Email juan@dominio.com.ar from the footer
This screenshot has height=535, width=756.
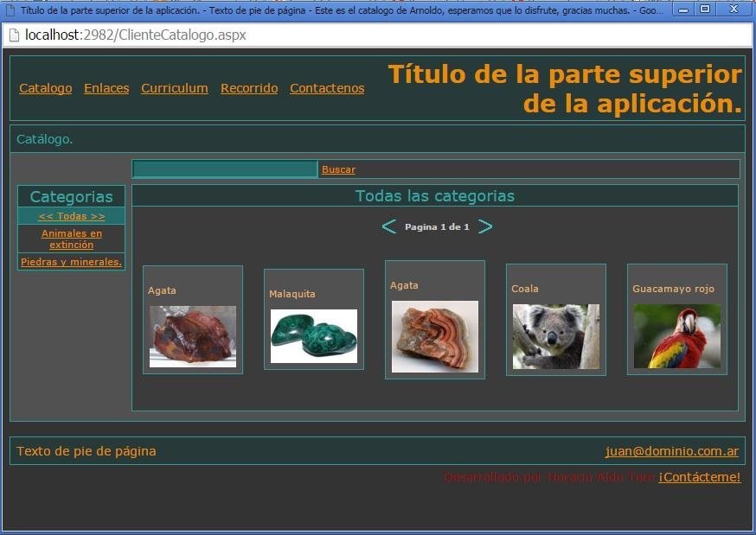click(672, 450)
